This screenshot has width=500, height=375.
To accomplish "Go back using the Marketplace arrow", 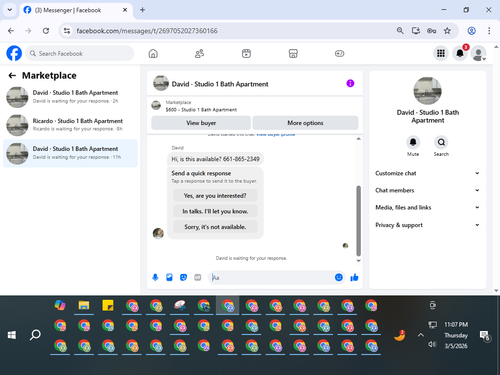I will tap(12, 76).
